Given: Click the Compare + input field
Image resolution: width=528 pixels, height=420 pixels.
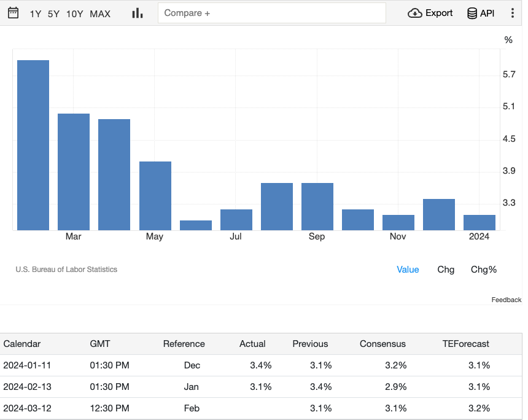Looking at the screenshot, I should pos(272,13).
